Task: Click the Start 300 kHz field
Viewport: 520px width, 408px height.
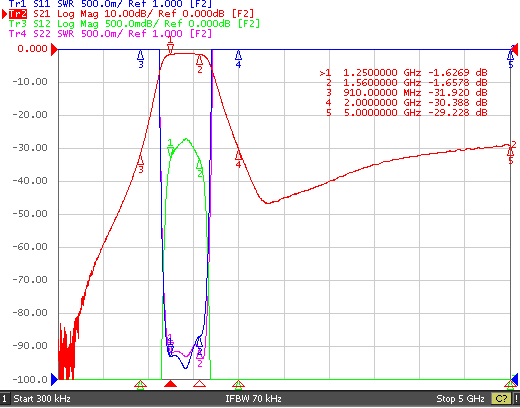Action: click(x=42, y=399)
